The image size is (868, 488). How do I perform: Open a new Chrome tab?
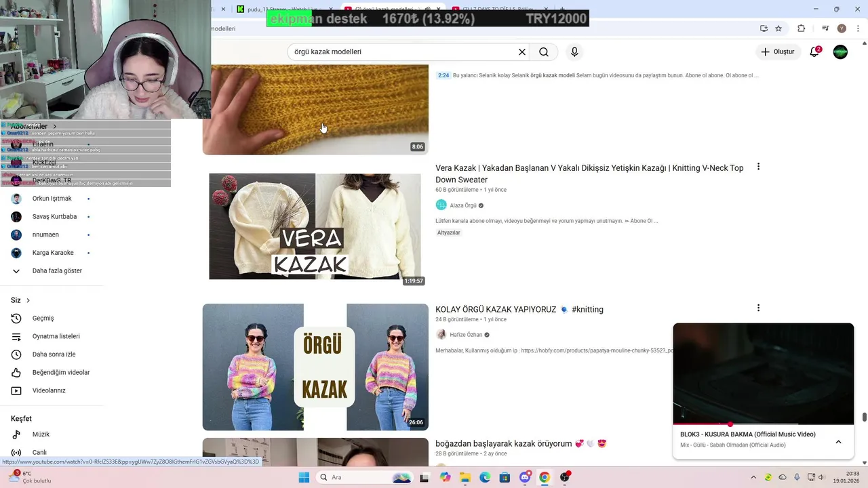(x=561, y=9)
